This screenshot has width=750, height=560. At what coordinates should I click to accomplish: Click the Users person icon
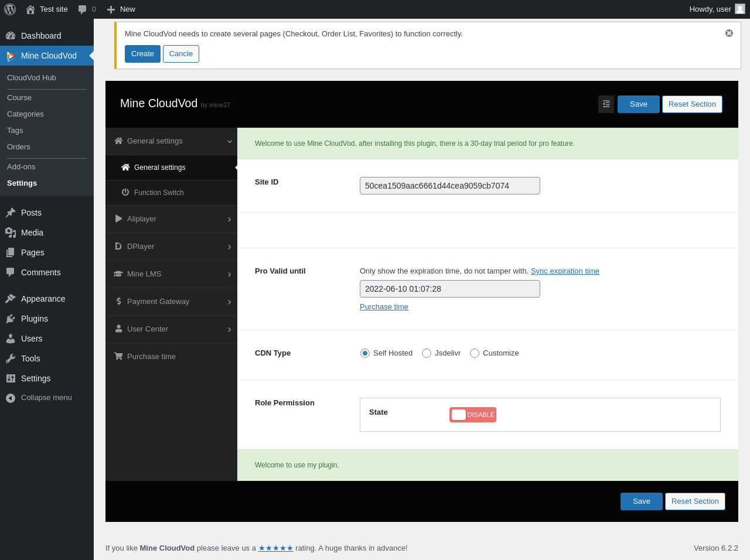[11, 339]
